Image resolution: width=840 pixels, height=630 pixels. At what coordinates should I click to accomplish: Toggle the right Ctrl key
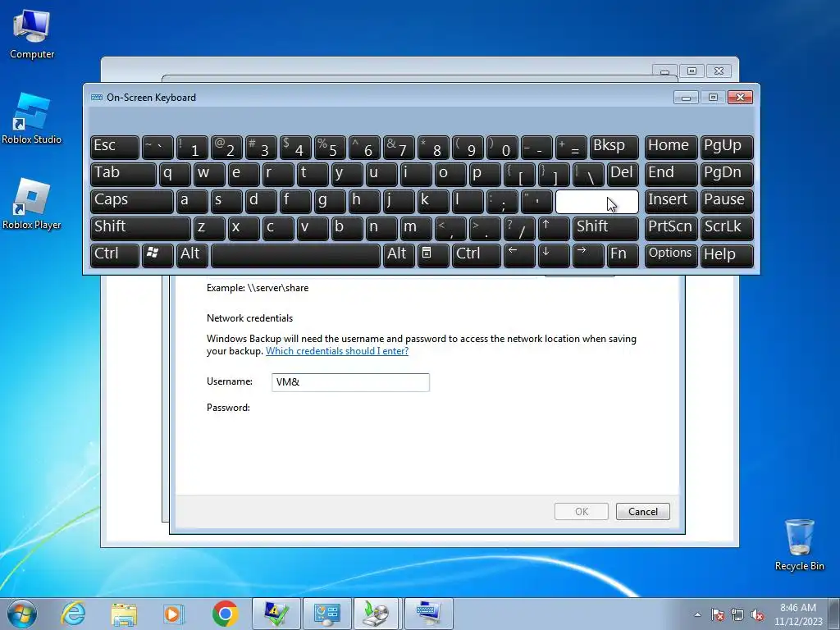pos(477,255)
